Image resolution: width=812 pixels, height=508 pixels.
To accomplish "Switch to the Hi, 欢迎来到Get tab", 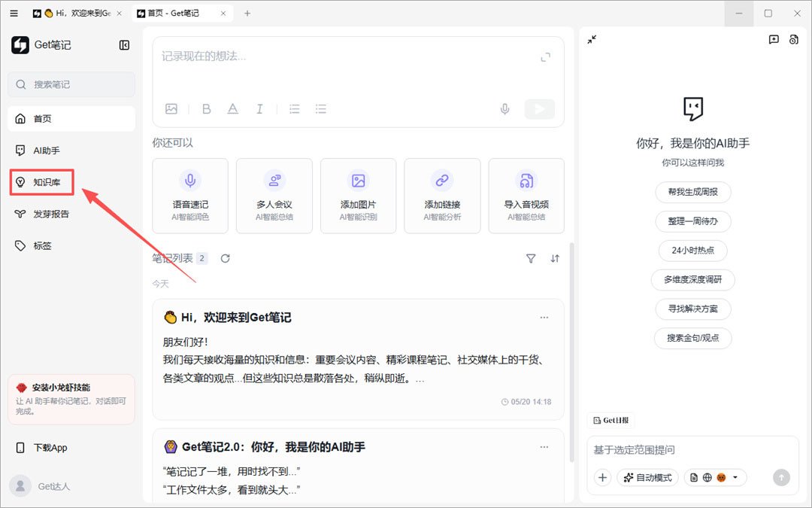I will (77, 14).
